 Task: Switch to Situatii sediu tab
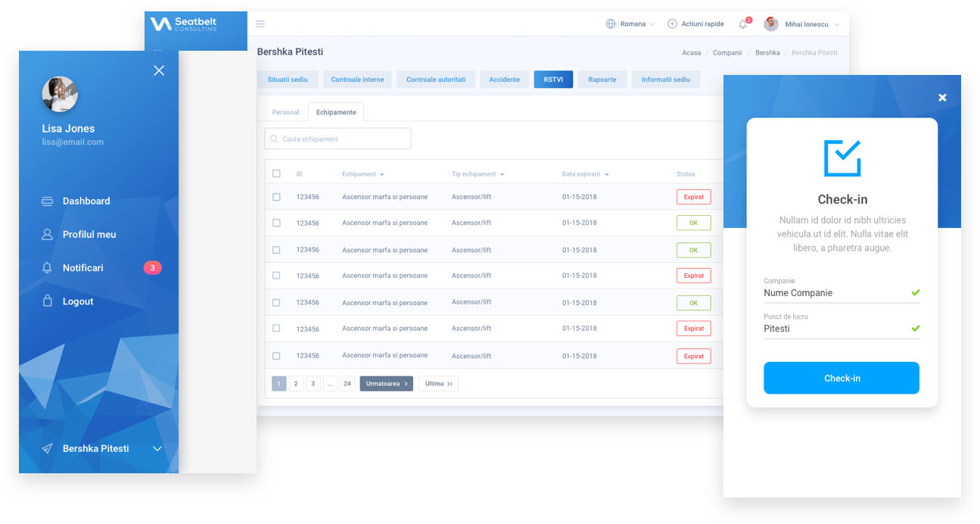click(x=288, y=80)
